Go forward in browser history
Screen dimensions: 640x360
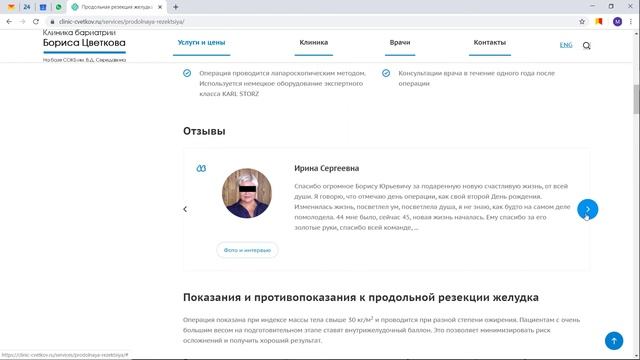tap(22, 22)
